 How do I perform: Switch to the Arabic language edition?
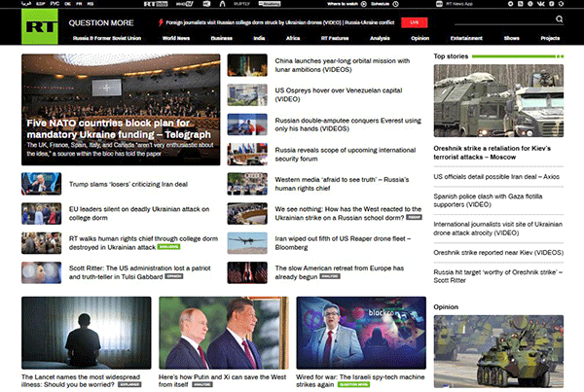pos(25,4)
